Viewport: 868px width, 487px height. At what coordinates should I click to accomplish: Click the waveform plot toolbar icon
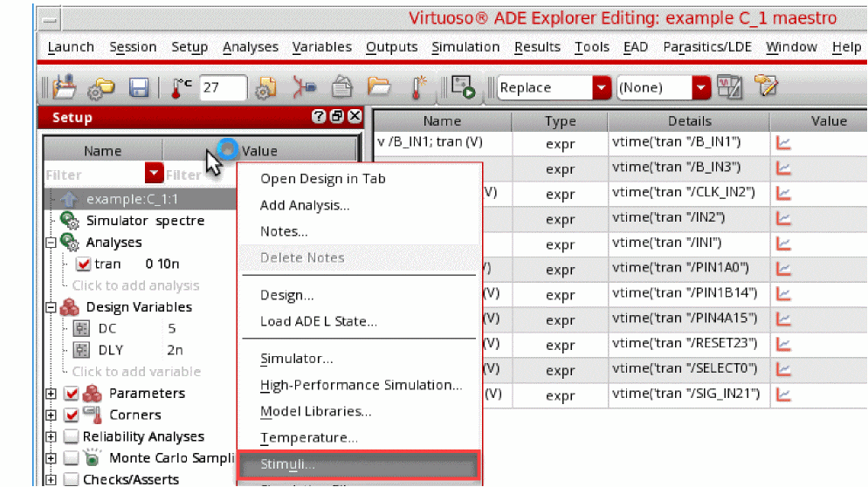(x=730, y=87)
